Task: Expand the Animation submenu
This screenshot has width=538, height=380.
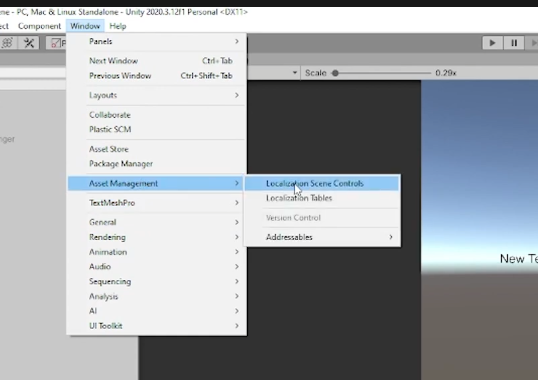Action: tap(157, 252)
